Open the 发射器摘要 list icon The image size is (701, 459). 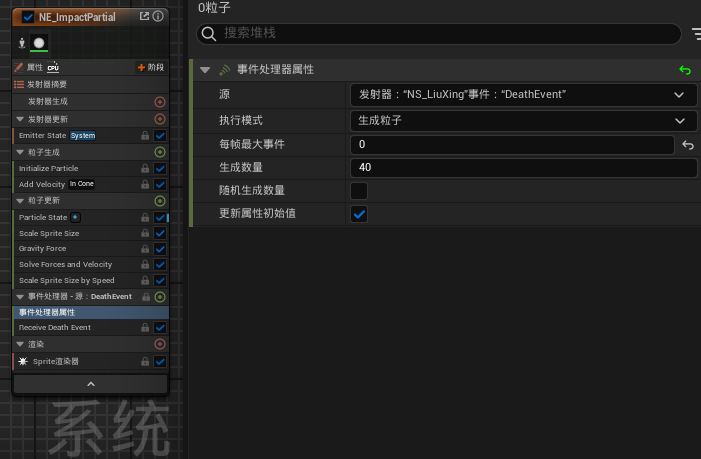coord(19,84)
